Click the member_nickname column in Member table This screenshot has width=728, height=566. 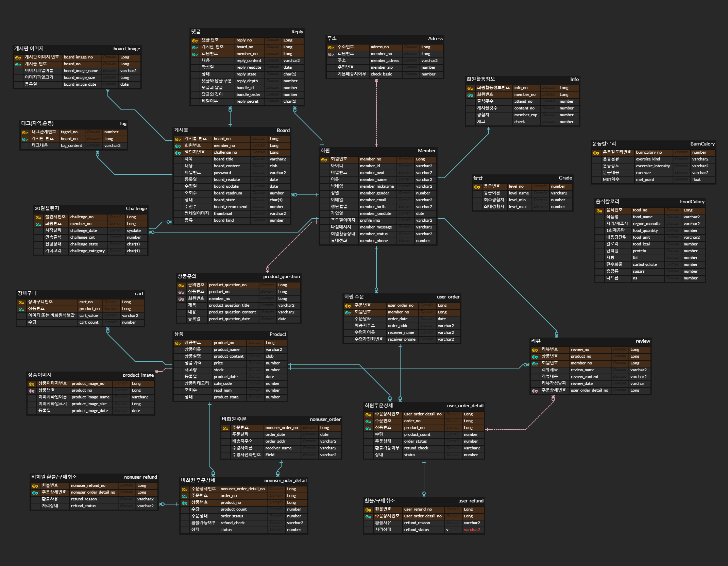377,186
